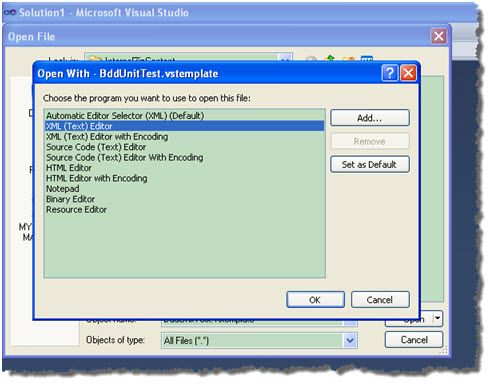Image resolution: width=494 pixels, height=386 pixels.
Task: Click Cancel in the Open File dialog
Action: pyautogui.click(x=414, y=340)
